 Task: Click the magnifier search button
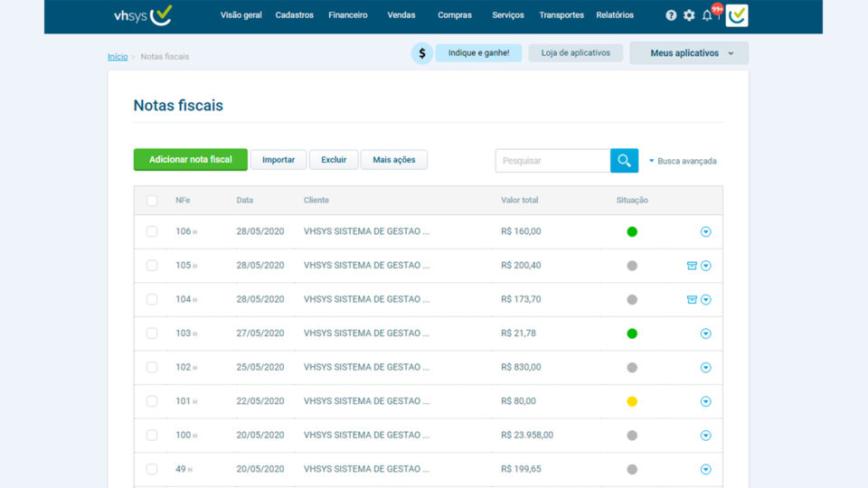point(624,161)
